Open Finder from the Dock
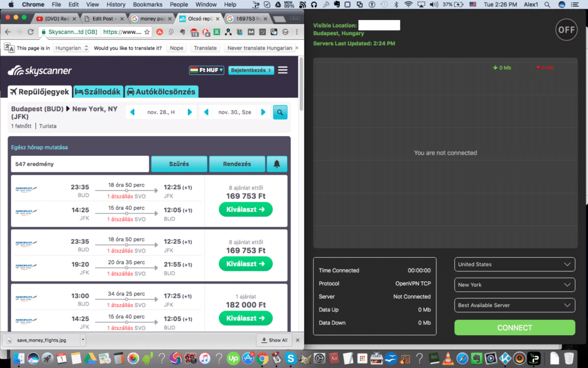 point(18,358)
